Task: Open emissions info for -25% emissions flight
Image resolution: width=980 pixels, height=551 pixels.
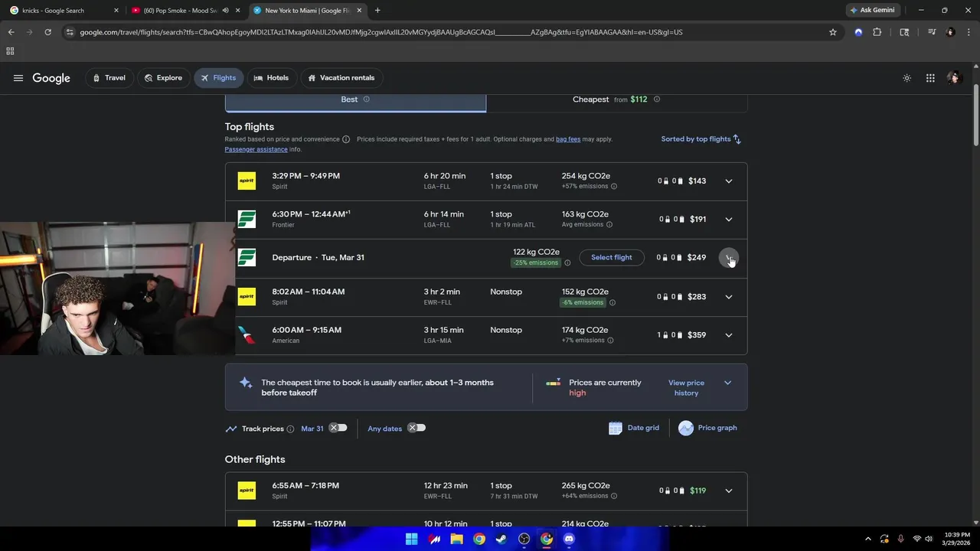Action: tap(567, 263)
